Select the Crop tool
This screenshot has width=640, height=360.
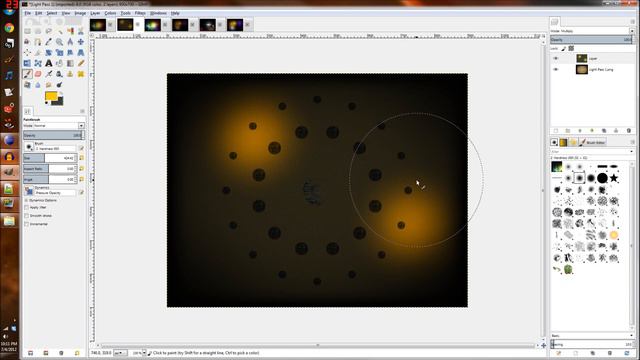[38, 52]
